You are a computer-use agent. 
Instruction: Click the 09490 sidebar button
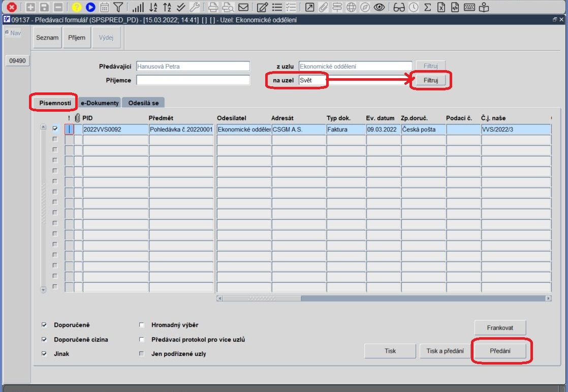17,60
